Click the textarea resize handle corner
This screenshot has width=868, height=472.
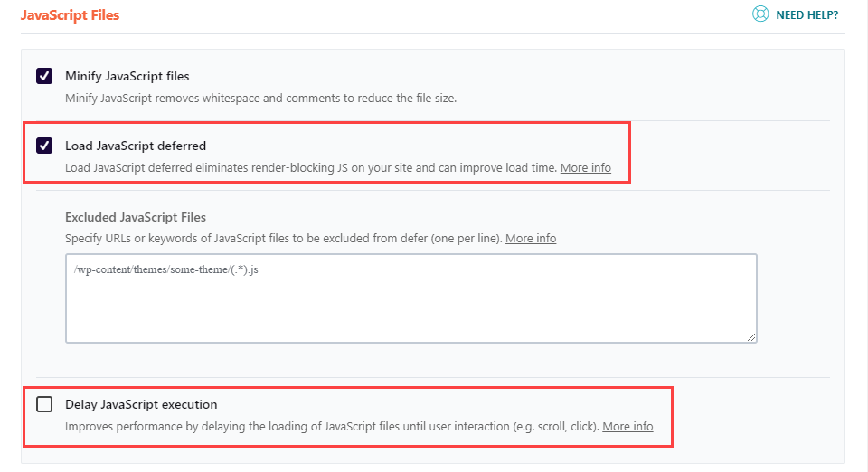tap(752, 337)
